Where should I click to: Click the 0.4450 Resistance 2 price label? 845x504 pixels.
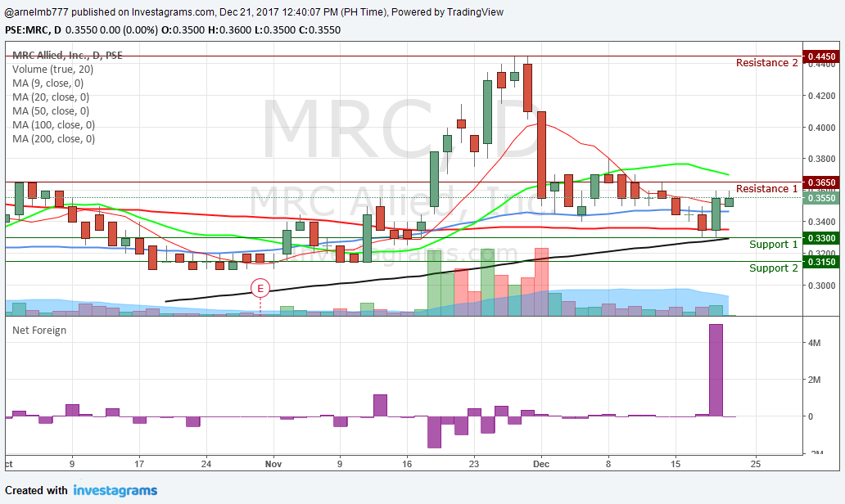[x=821, y=56]
